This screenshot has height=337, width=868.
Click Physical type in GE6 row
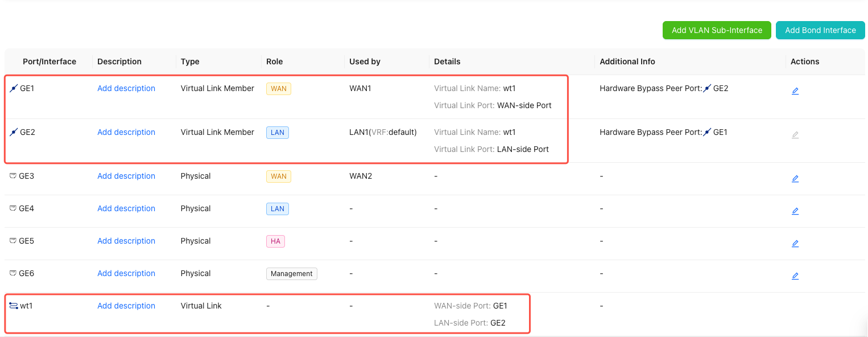pos(196,273)
